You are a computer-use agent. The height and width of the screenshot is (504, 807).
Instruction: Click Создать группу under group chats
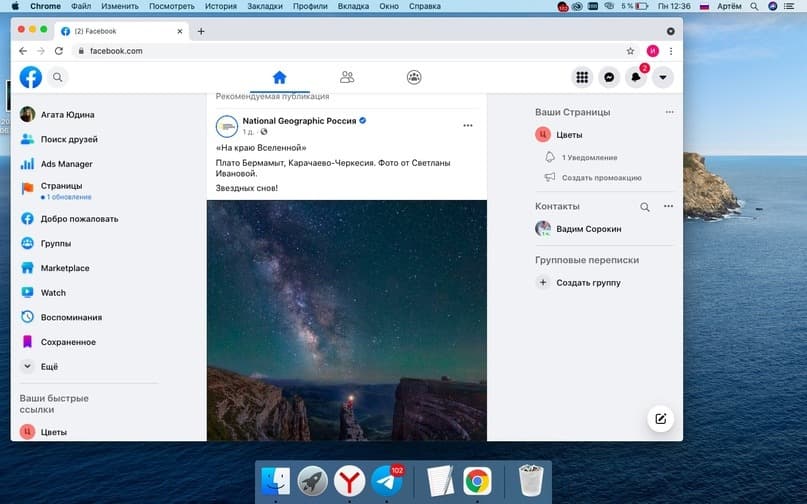point(588,283)
